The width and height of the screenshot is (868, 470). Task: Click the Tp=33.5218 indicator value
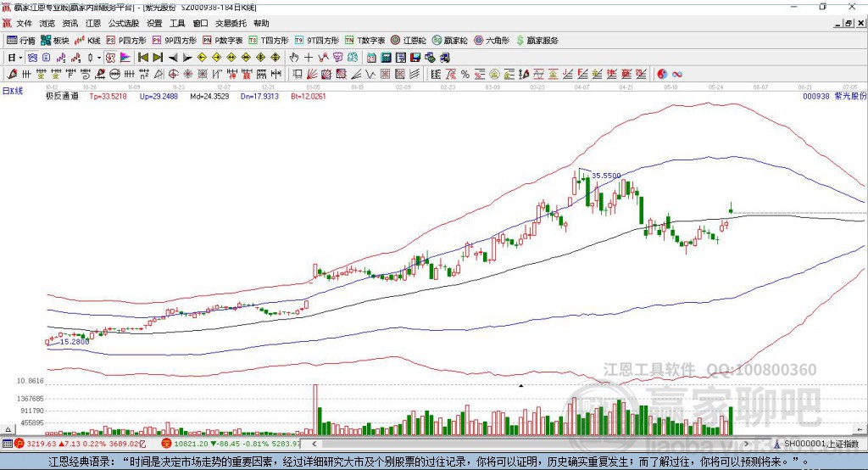(108, 97)
